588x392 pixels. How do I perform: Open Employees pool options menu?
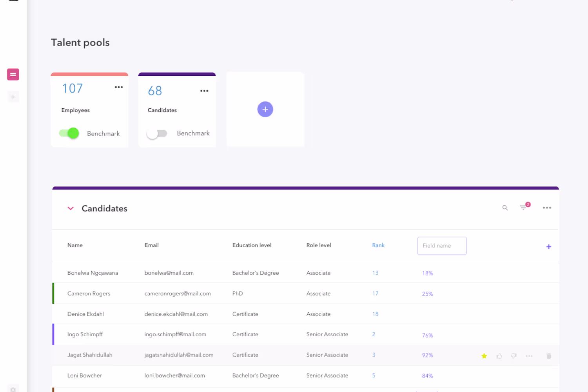click(119, 87)
